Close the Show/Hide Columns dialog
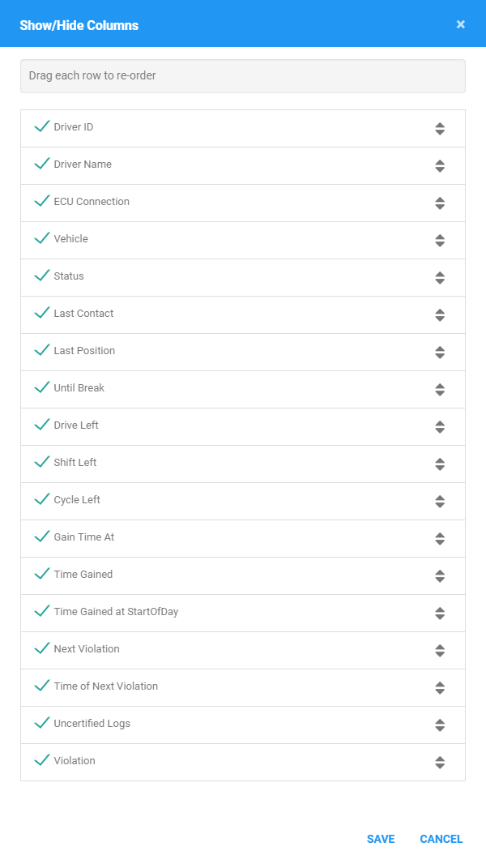The height and width of the screenshot is (868, 486). tap(461, 24)
